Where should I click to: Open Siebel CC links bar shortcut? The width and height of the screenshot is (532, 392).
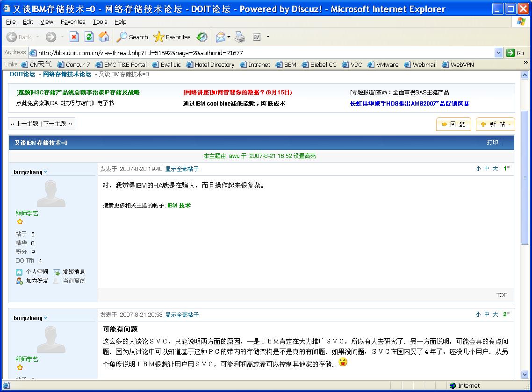pyautogui.click(x=319, y=64)
